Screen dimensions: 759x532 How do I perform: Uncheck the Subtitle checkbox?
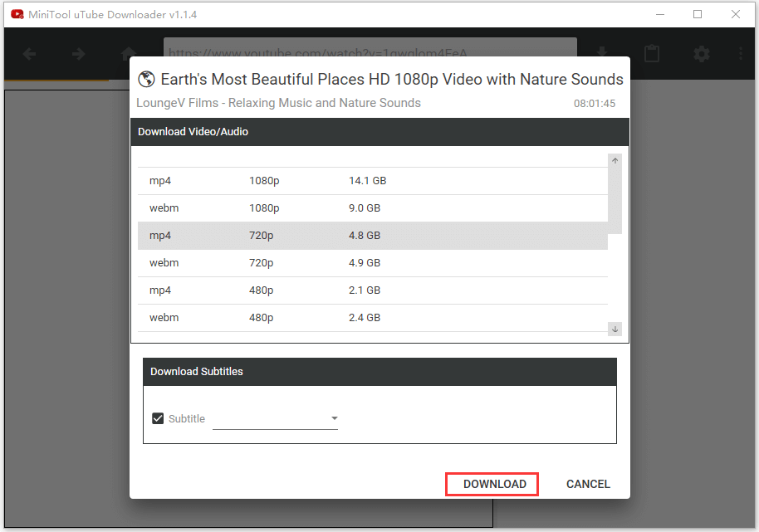click(158, 418)
